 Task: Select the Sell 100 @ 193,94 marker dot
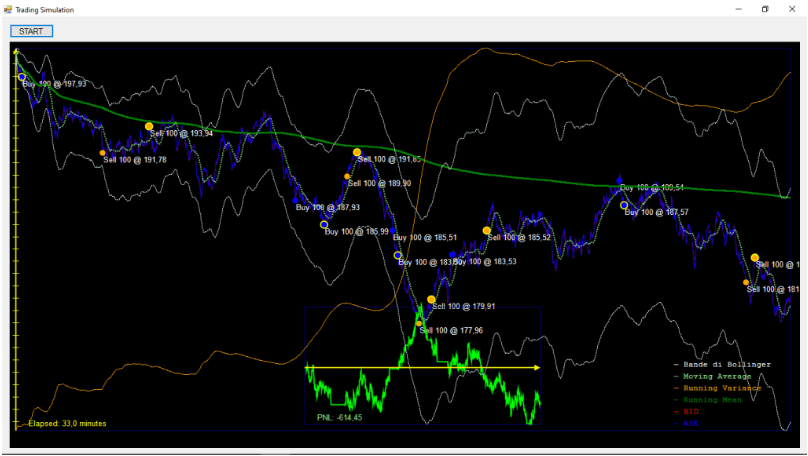[149, 127]
